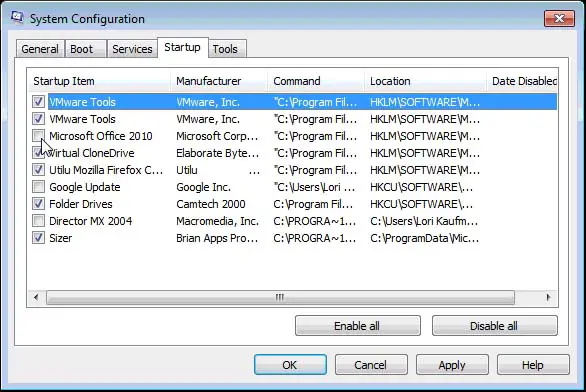The height and width of the screenshot is (392, 586).
Task: Close the System Configuration window
Action: click(x=559, y=19)
